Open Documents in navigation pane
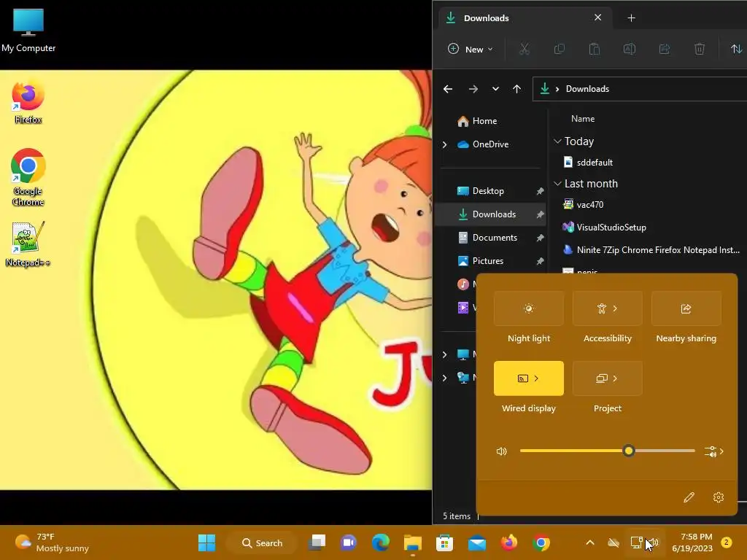The image size is (747, 560). 490,238
